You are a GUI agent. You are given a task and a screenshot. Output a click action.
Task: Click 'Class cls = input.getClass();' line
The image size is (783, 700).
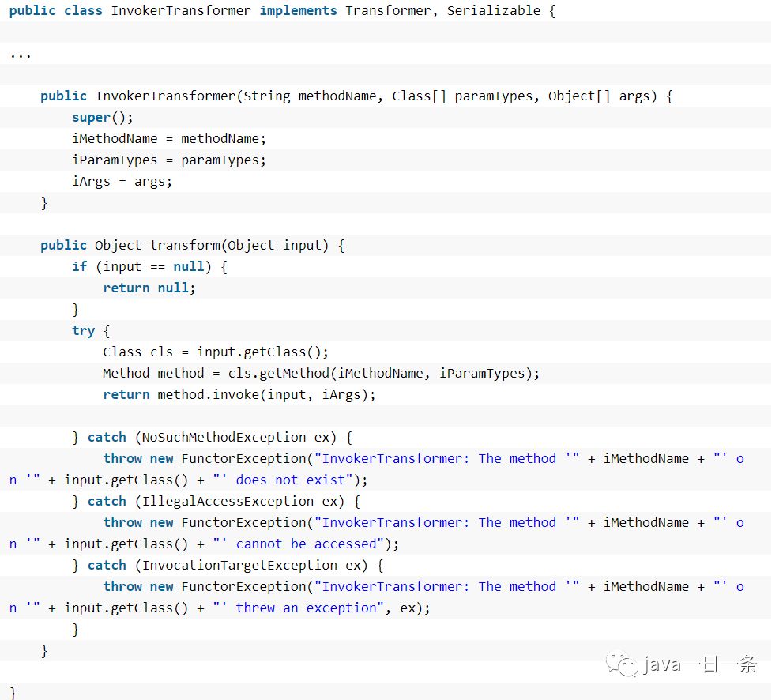pos(216,352)
